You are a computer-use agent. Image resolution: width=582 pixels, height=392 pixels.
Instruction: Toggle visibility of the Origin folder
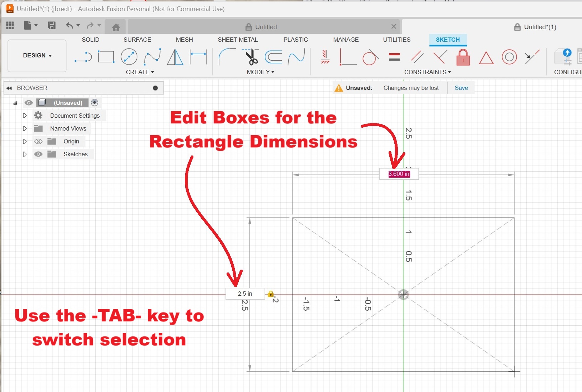pos(38,141)
